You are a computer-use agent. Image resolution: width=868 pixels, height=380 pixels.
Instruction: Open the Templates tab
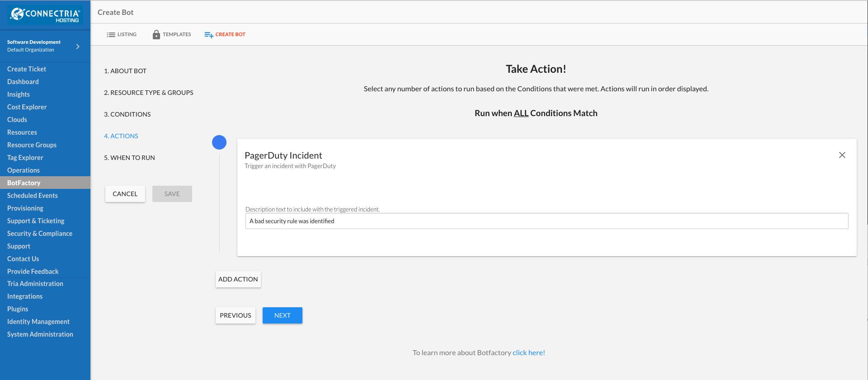click(172, 34)
